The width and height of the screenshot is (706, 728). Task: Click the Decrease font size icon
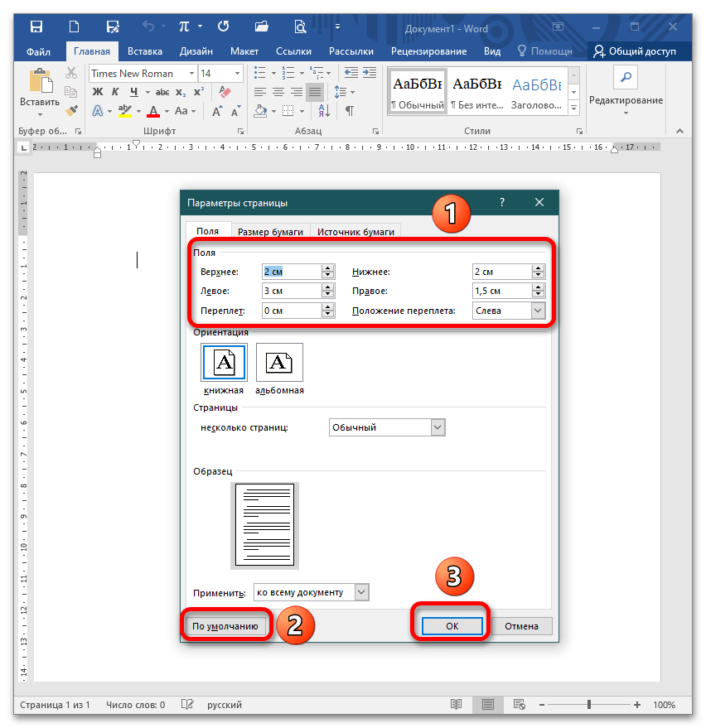tap(236, 112)
